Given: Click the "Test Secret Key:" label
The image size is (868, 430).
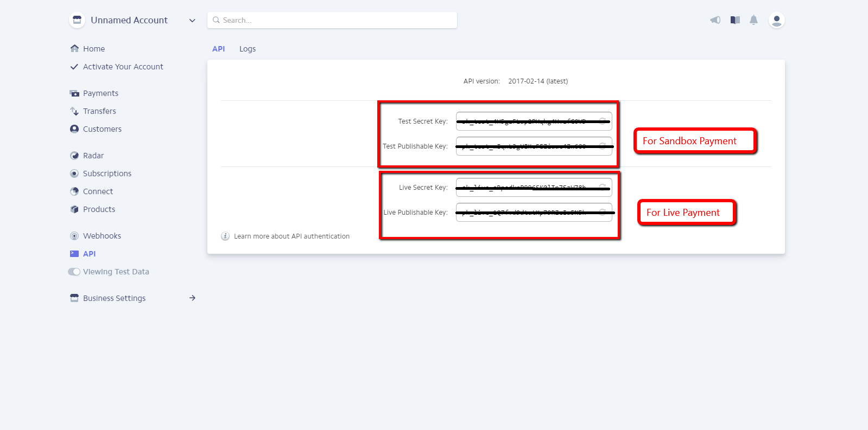Looking at the screenshot, I should coord(423,121).
